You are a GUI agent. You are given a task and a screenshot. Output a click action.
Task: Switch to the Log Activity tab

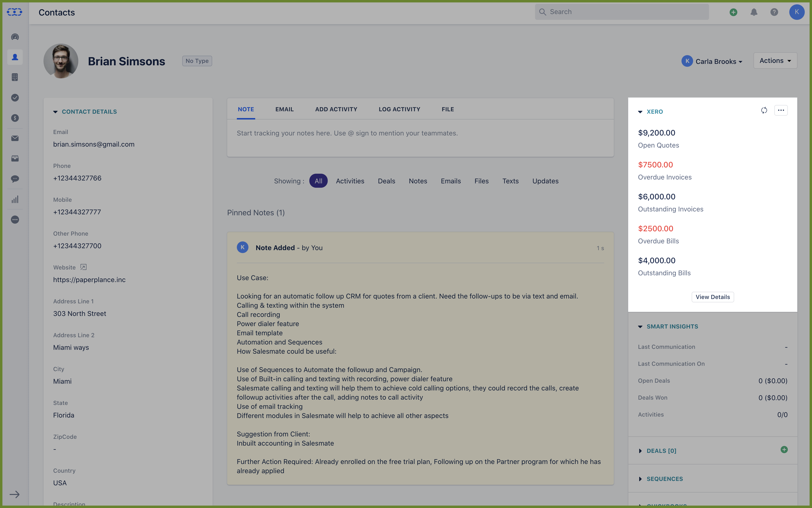(x=399, y=109)
